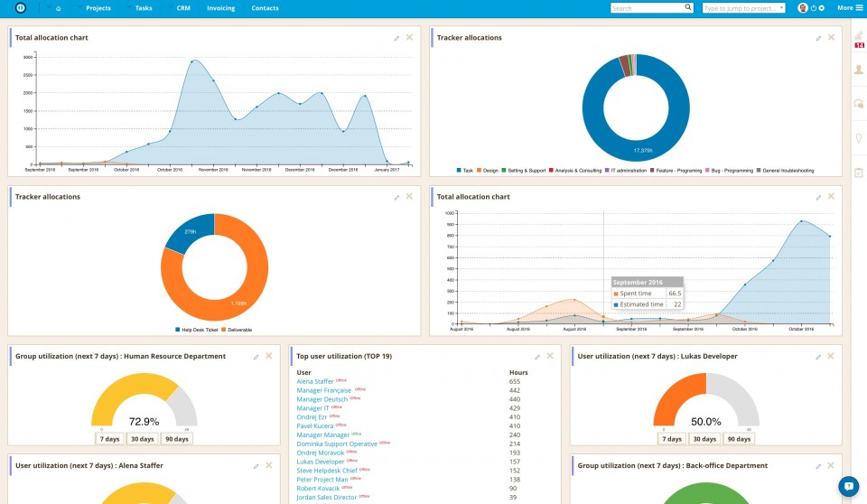Image resolution: width=867 pixels, height=504 pixels.
Task: Open the floating chat support bubble
Action: coord(849,486)
